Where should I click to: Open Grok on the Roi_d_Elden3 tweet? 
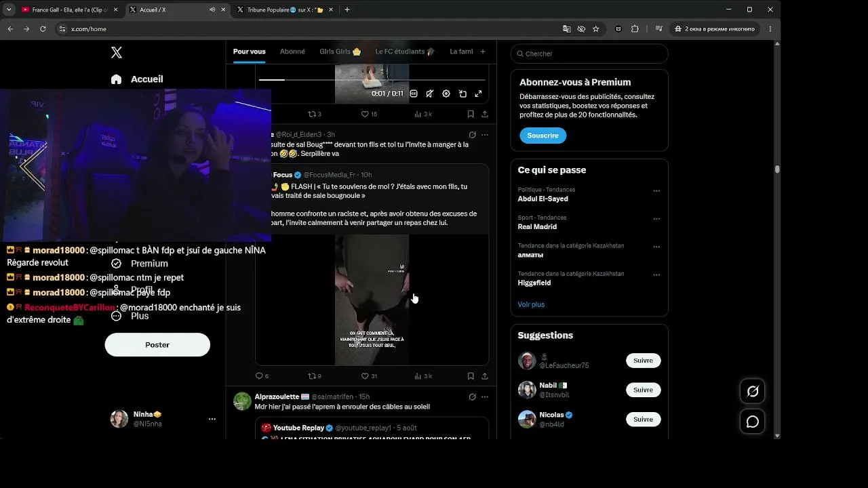pos(473,135)
